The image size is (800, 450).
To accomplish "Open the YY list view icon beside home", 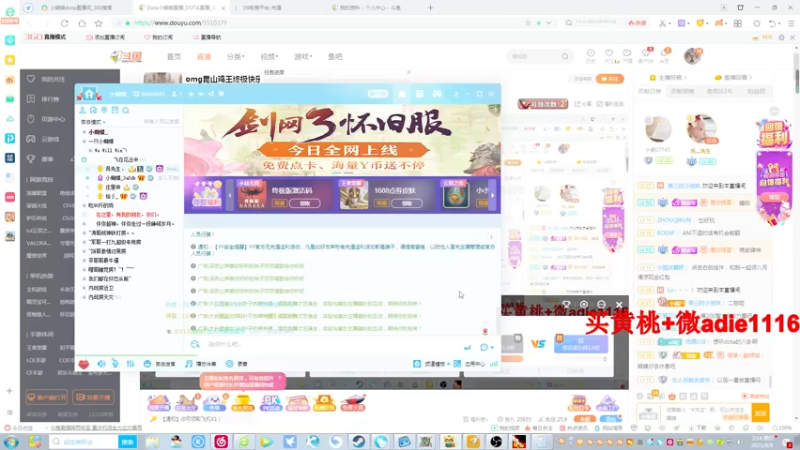I will 419,94.
